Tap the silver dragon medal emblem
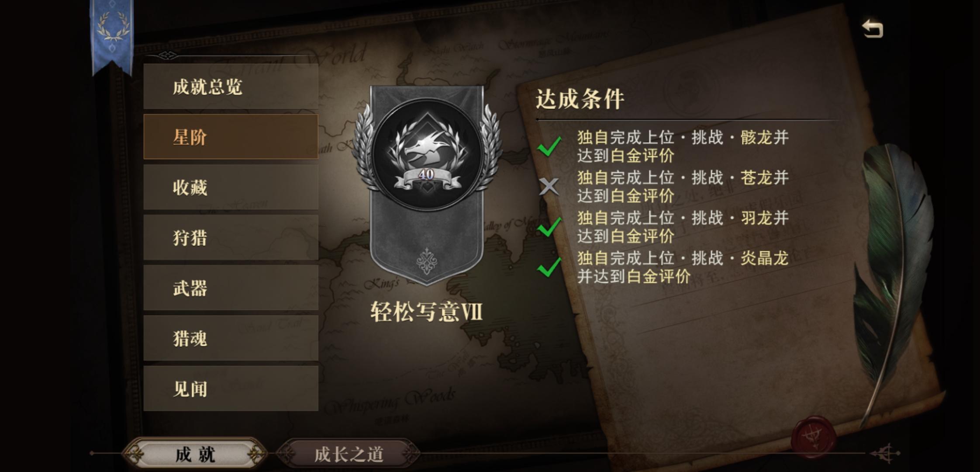 tap(427, 153)
